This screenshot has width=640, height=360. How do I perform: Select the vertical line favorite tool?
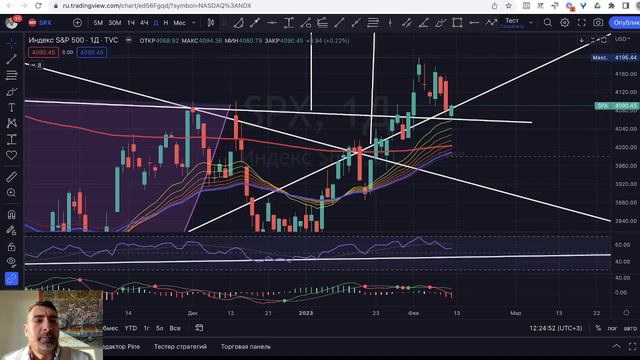[x=390, y=23]
